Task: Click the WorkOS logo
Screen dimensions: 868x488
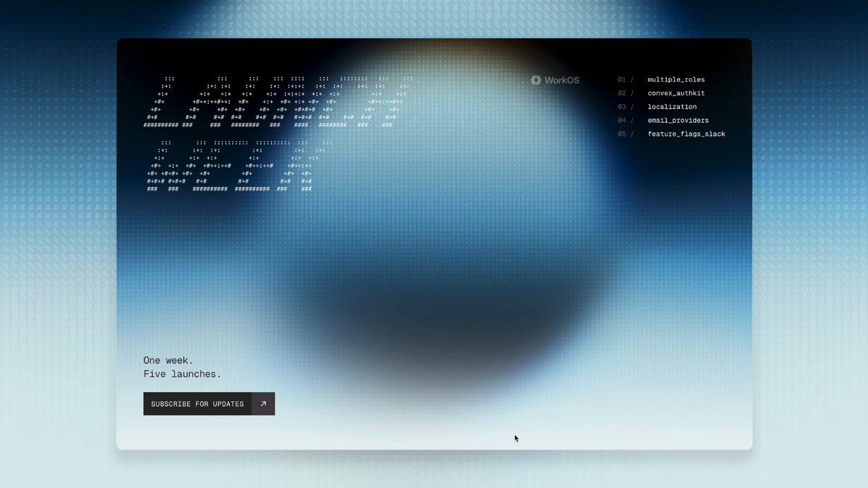Action: pos(555,80)
